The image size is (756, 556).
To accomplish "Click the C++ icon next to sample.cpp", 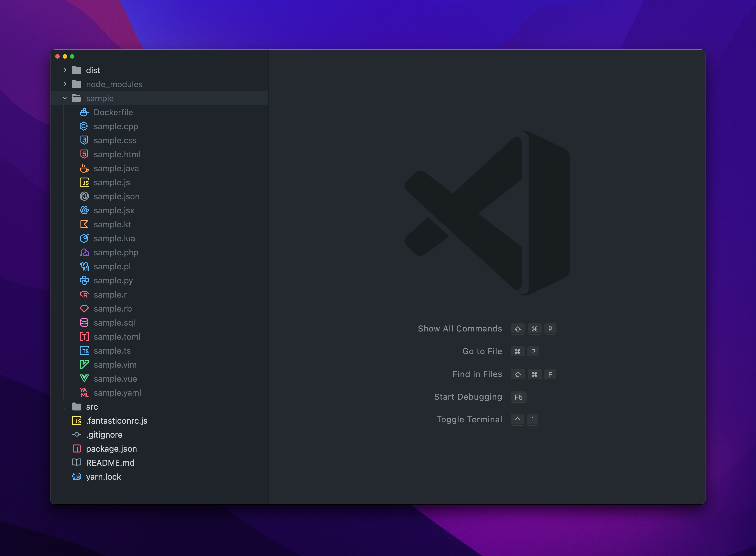I will (84, 126).
